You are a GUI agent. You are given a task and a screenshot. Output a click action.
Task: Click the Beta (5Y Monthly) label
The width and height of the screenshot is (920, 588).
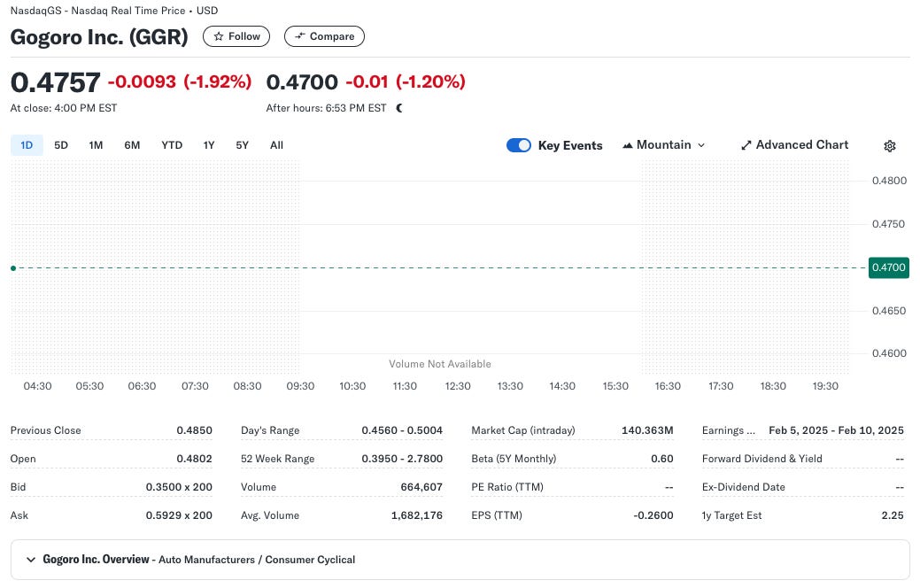pos(514,459)
